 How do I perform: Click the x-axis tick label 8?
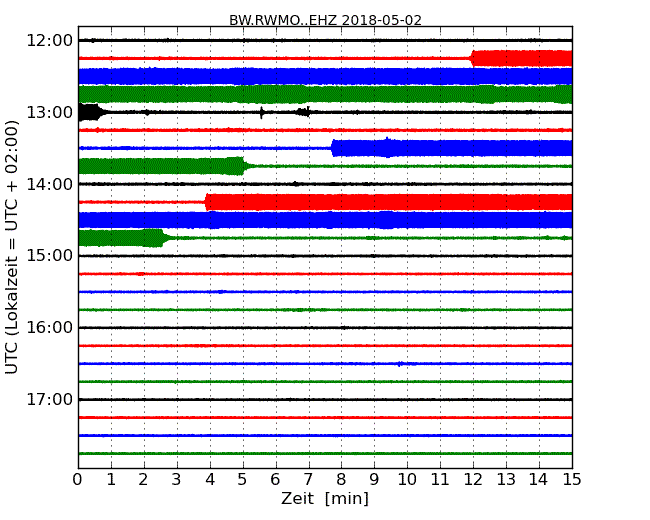341,479
